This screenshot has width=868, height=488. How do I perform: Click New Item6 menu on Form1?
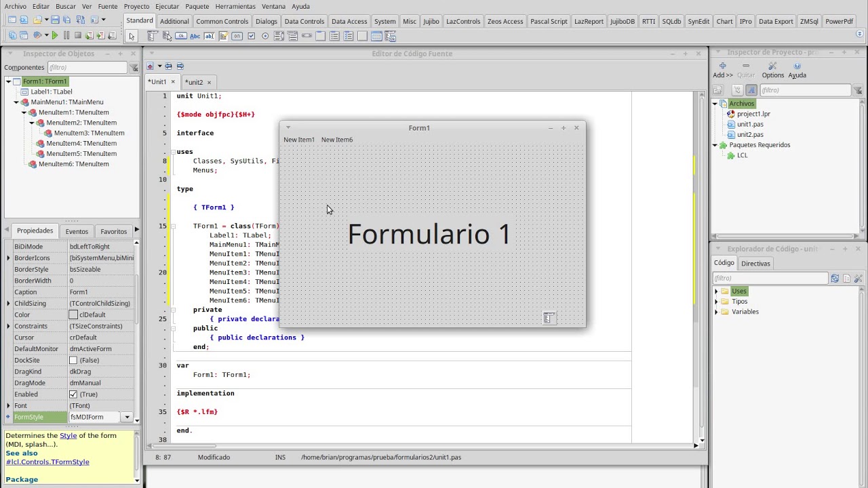337,140
